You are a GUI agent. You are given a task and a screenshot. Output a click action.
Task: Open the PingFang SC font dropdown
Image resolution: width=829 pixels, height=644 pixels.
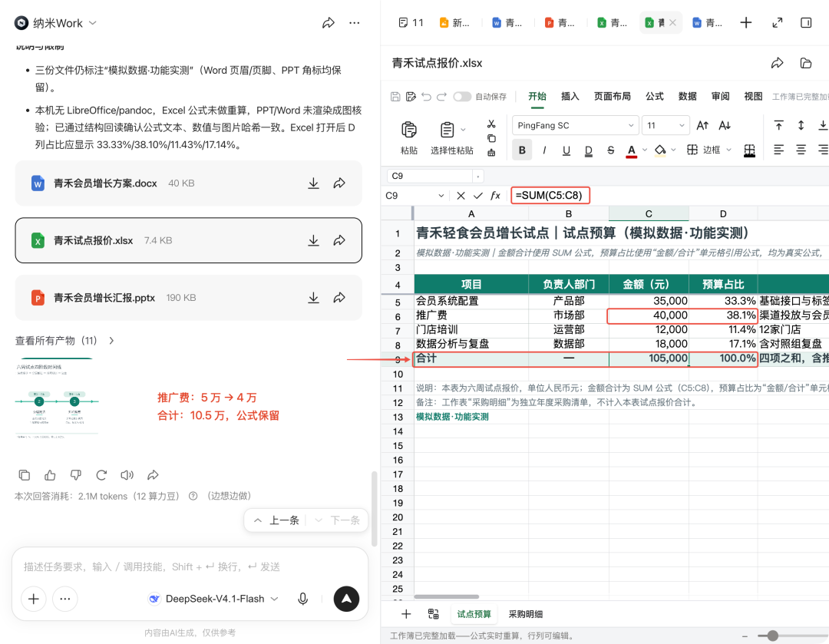click(x=575, y=125)
